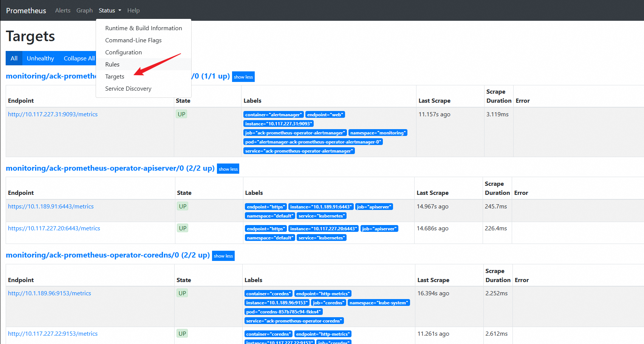
Task: Click the monitoring/ack-prometheus-operator-coredns/0 heading link
Action: coord(92,255)
